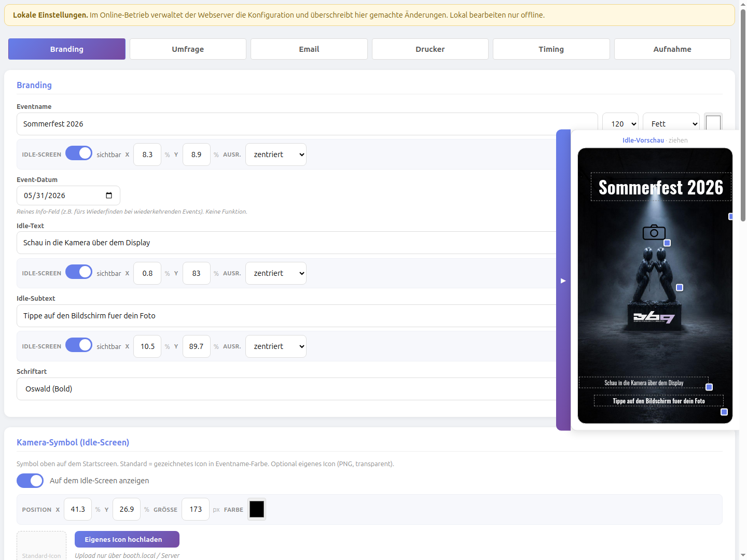Click camera symbol X position field 41.3
Viewport: 747px width, 560px height.
point(78,509)
